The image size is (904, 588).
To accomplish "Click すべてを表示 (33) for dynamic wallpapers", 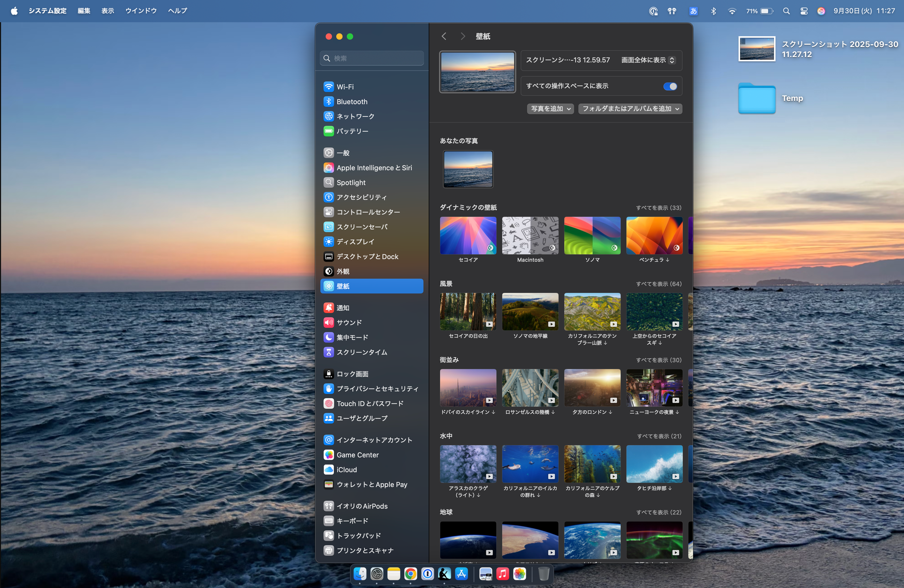I will pyautogui.click(x=658, y=208).
